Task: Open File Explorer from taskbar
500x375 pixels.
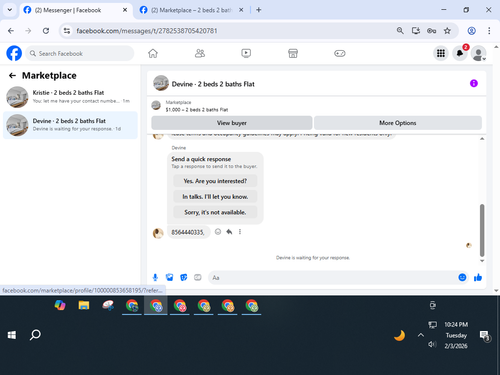Action: pos(84,305)
